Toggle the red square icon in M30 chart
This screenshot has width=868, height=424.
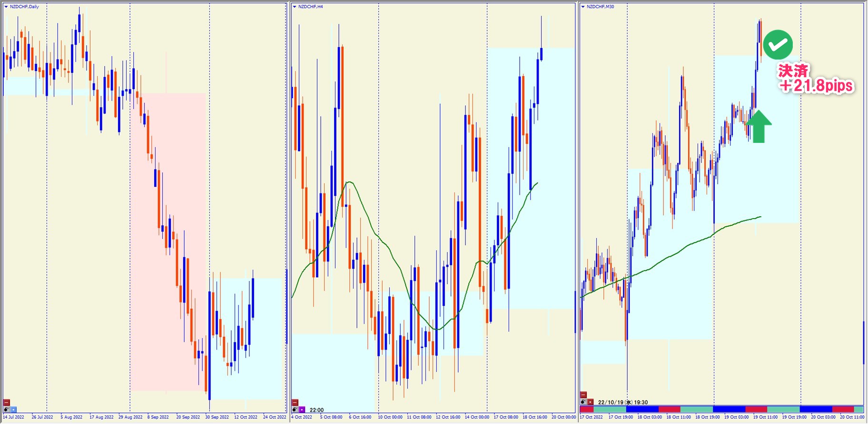(x=591, y=402)
